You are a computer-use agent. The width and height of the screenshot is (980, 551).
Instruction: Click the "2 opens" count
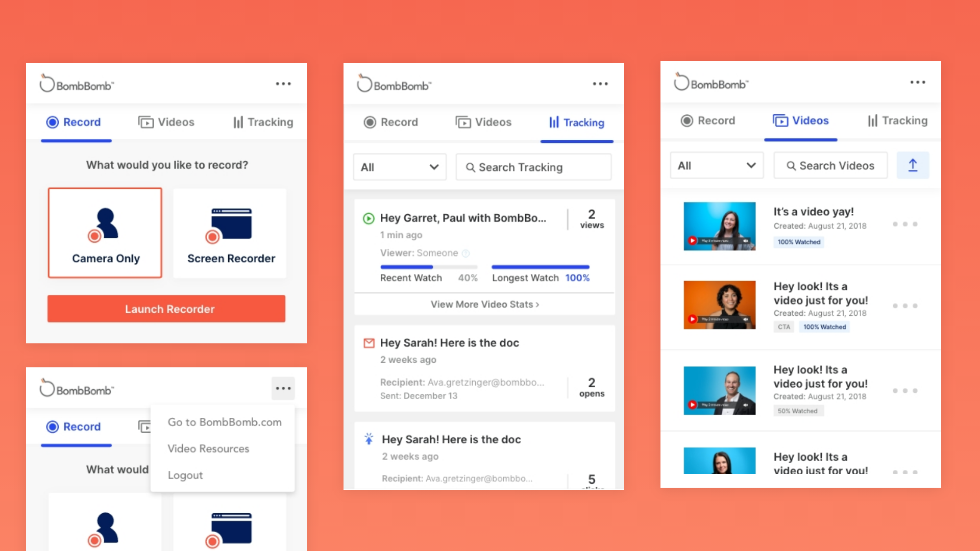pyautogui.click(x=592, y=388)
